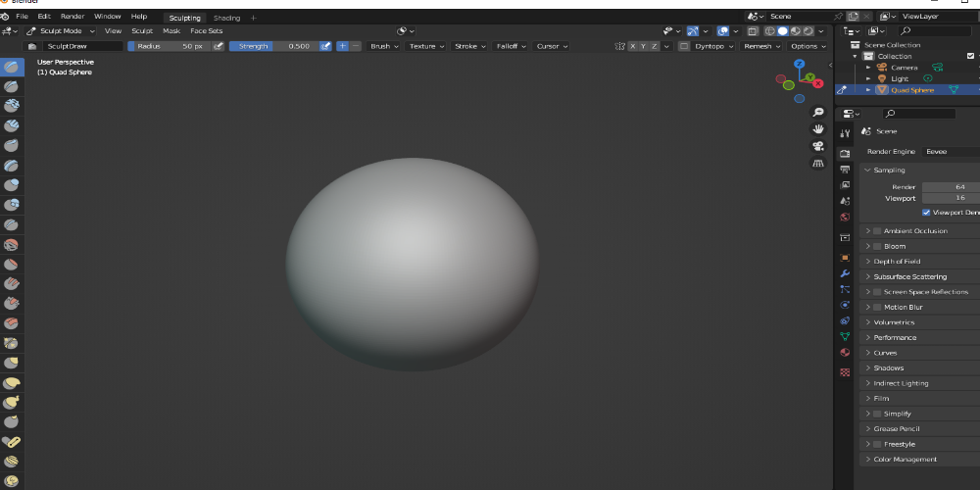The height and width of the screenshot is (490, 980).
Task: Toggle Collection exclude checkbox in outliner
Action: 970,56
